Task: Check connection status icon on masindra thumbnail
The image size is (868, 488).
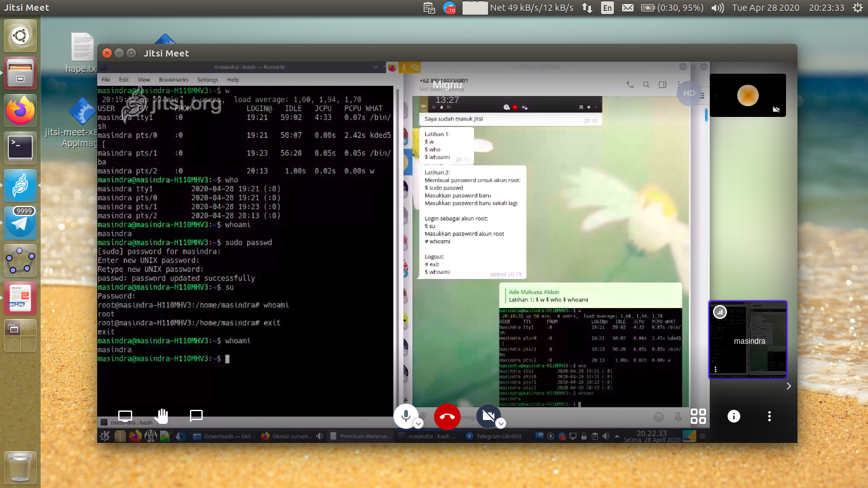Action: [x=720, y=312]
